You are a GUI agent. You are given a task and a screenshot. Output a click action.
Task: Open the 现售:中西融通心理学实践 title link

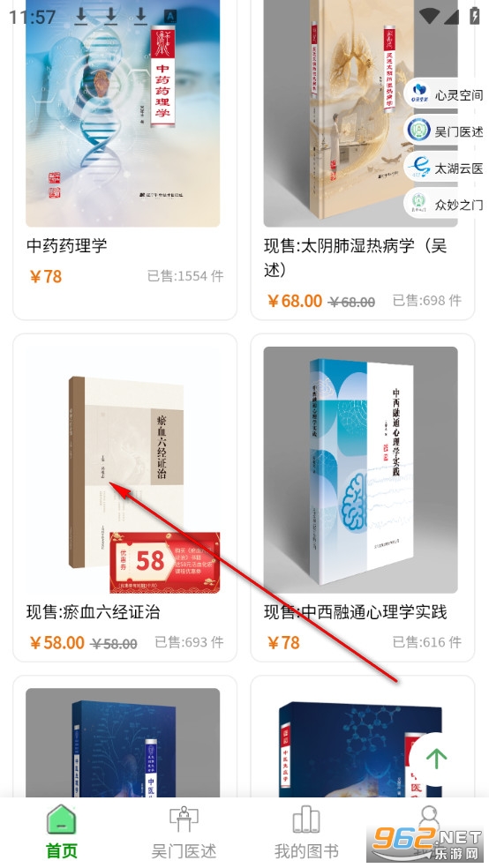pos(356,611)
